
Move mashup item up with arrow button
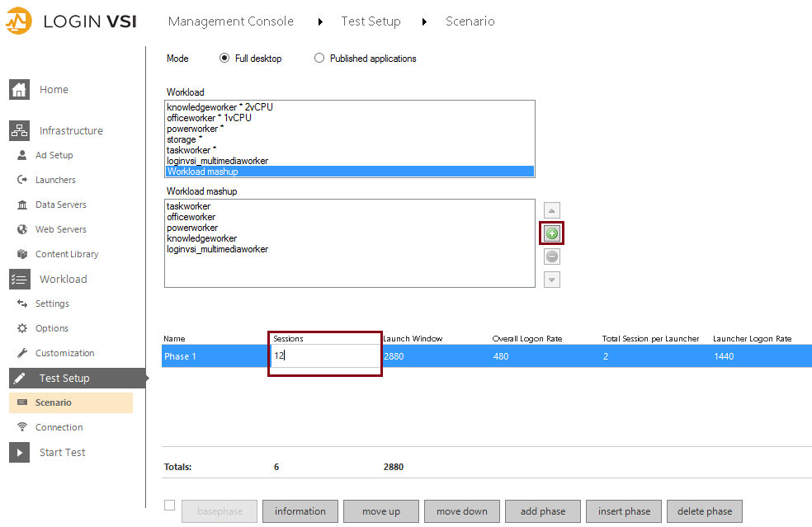point(552,210)
